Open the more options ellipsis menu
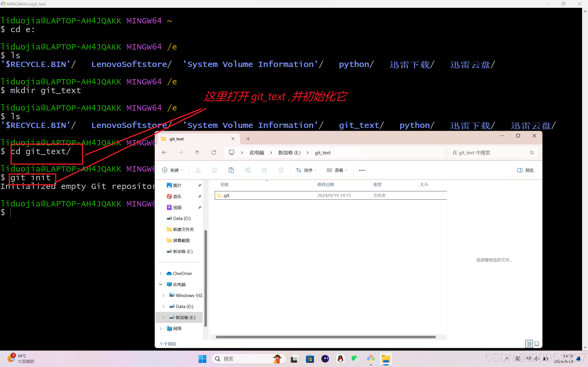Viewport: 588px width, 367px height. click(x=362, y=170)
